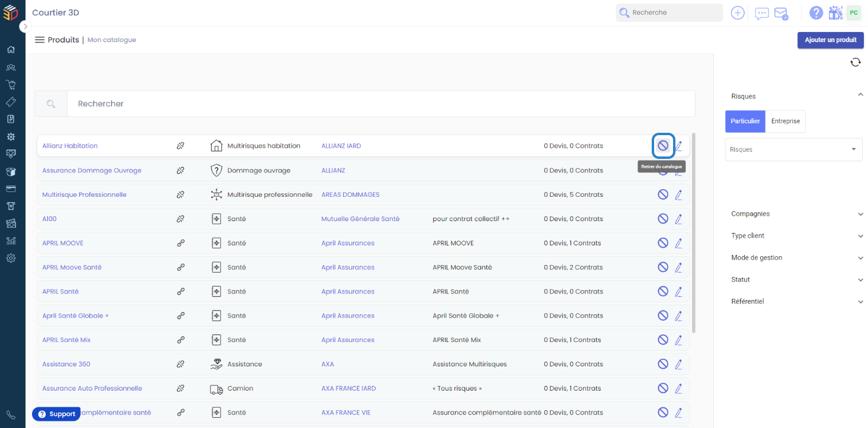This screenshot has height=428, width=868.
Task: Open the AXA FRANCE VIE company link
Action: (x=346, y=413)
